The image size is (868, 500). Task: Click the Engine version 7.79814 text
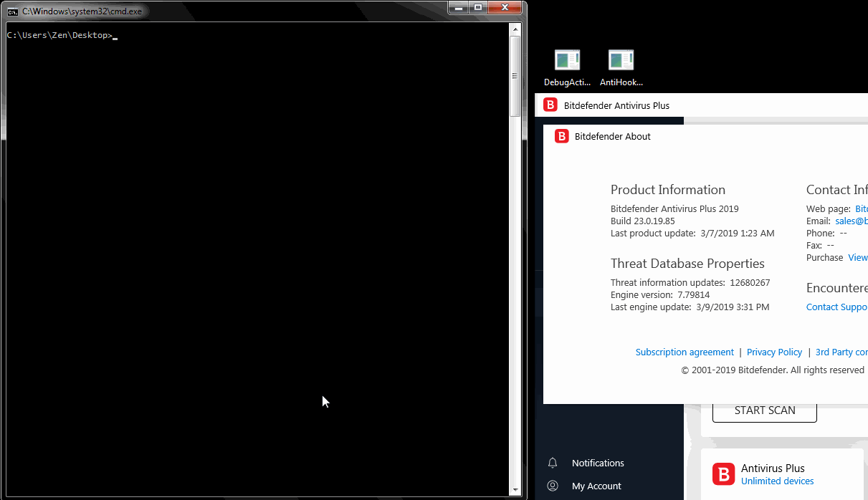pos(660,295)
